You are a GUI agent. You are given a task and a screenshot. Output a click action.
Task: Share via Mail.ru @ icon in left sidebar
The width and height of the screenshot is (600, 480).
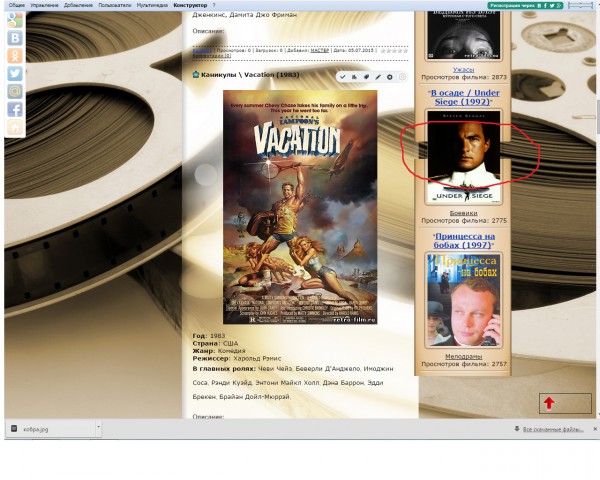click(x=15, y=91)
